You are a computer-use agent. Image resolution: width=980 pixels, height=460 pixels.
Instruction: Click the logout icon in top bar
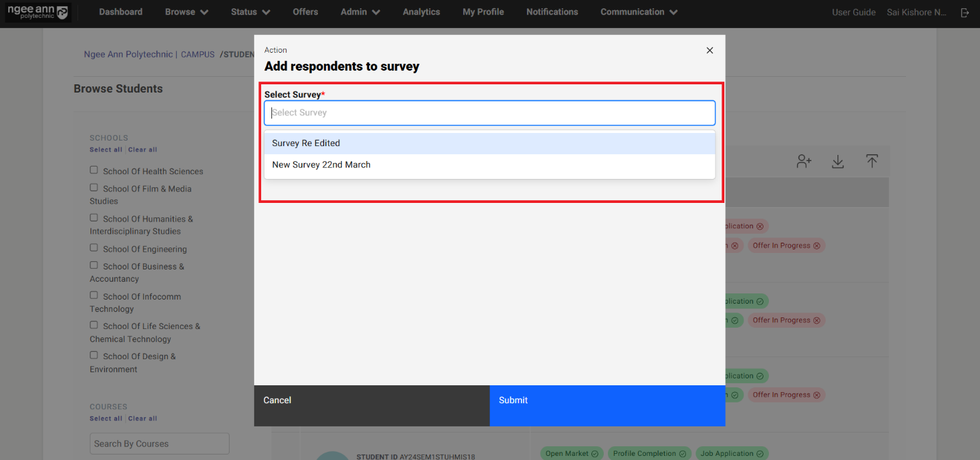(965, 12)
